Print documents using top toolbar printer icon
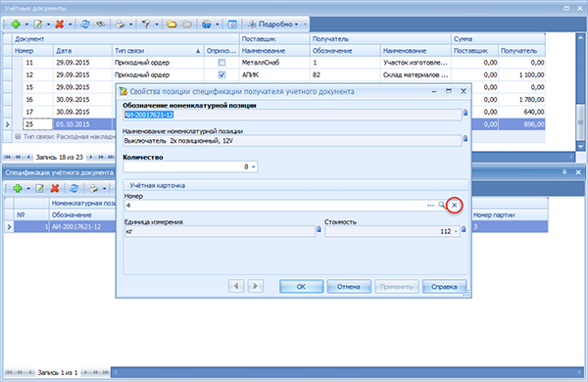This screenshot has height=382, width=588. [x=120, y=24]
